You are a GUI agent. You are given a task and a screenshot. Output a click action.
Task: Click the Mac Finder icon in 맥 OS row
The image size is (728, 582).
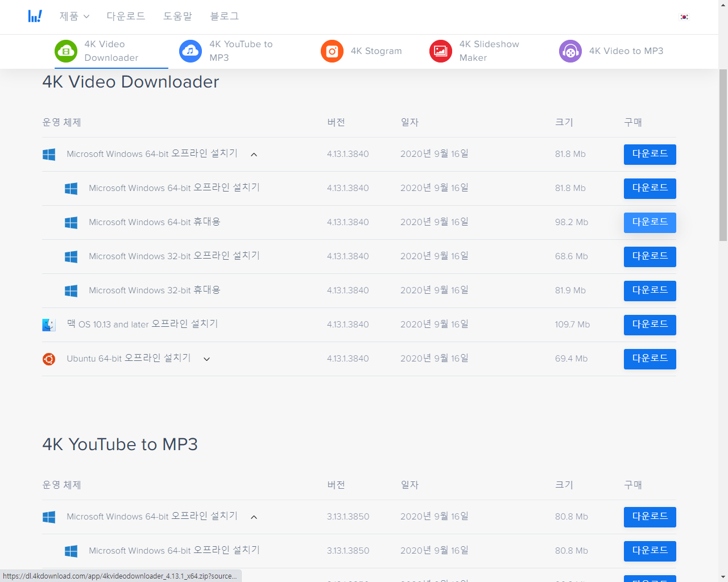point(49,325)
